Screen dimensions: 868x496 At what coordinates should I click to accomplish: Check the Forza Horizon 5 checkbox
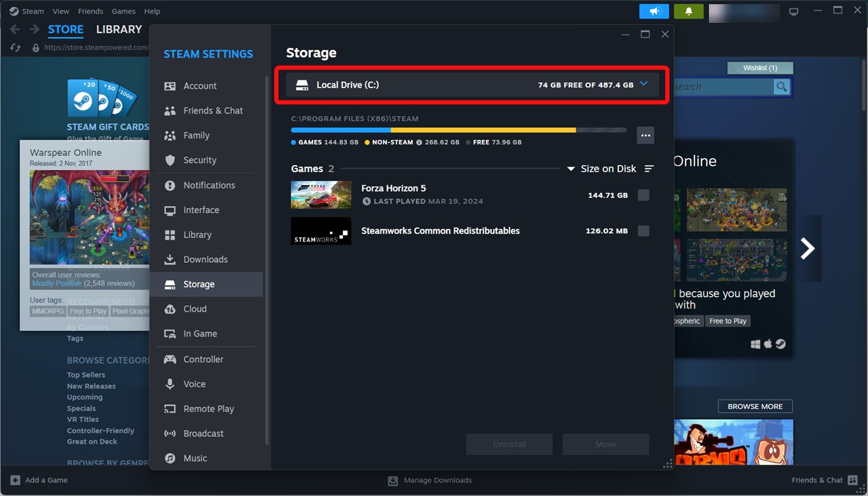pyautogui.click(x=643, y=195)
